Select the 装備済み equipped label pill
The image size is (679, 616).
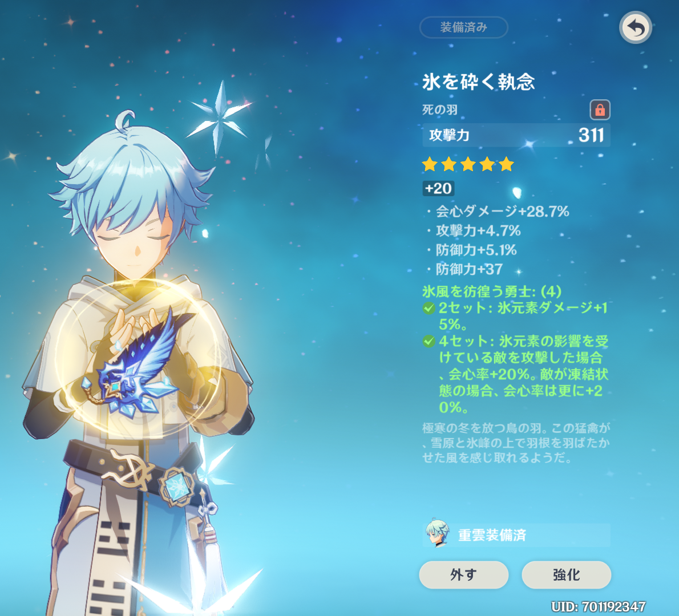(x=463, y=27)
